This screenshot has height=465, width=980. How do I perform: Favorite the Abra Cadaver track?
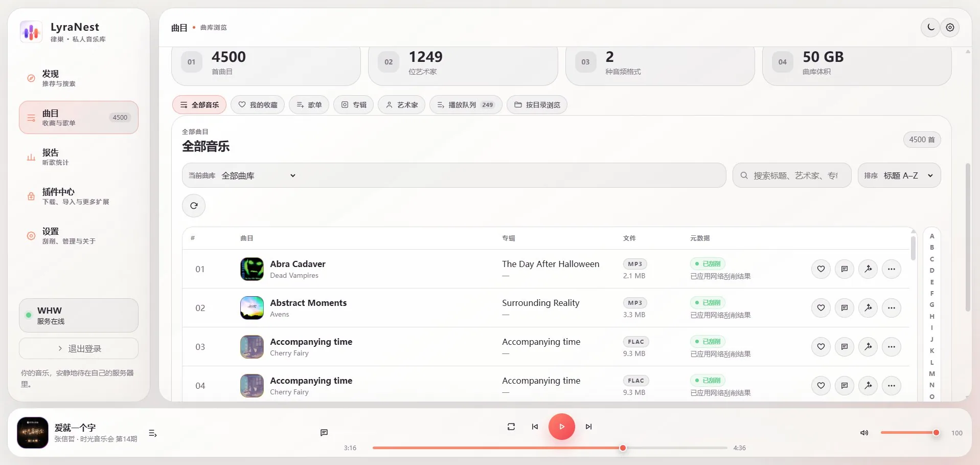pyautogui.click(x=821, y=269)
